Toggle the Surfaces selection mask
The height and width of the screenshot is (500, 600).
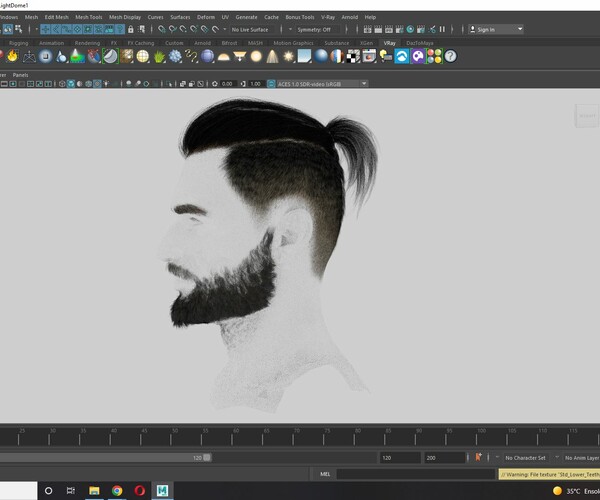77,29
